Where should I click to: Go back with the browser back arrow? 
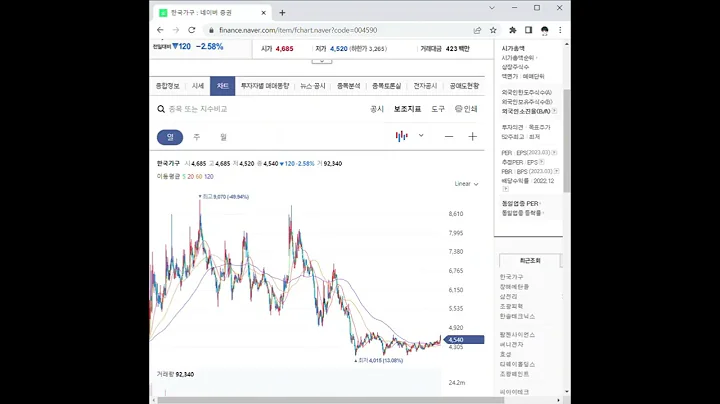tap(160, 30)
